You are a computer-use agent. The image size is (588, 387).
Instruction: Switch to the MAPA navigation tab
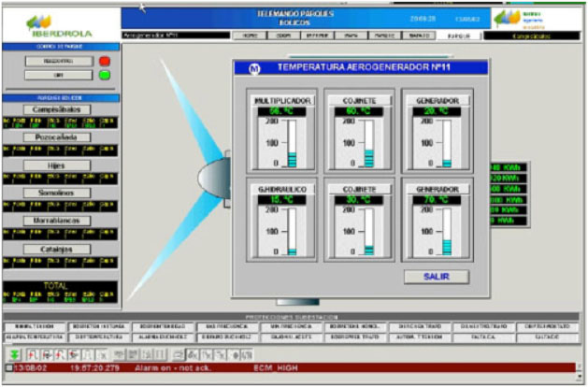coord(351,36)
